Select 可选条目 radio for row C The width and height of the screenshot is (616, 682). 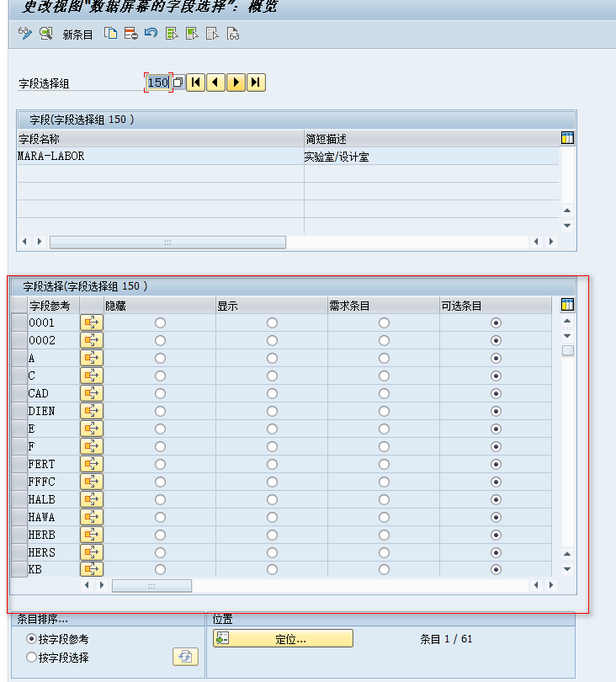click(x=496, y=376)
